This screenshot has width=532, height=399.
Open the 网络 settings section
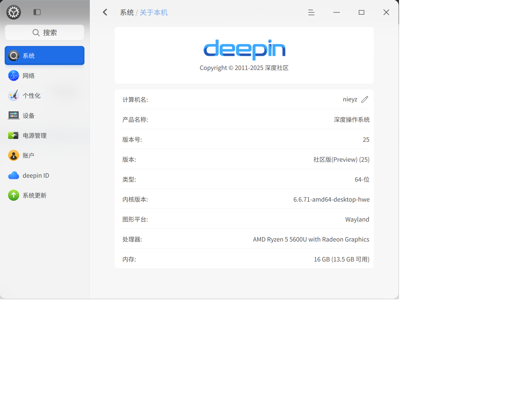[x=45, y=75]
